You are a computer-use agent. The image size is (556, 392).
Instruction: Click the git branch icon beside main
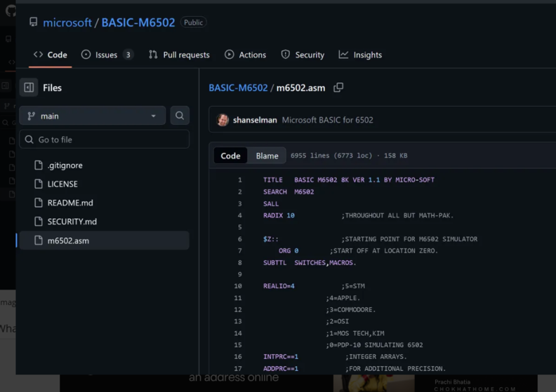point(31,116)
